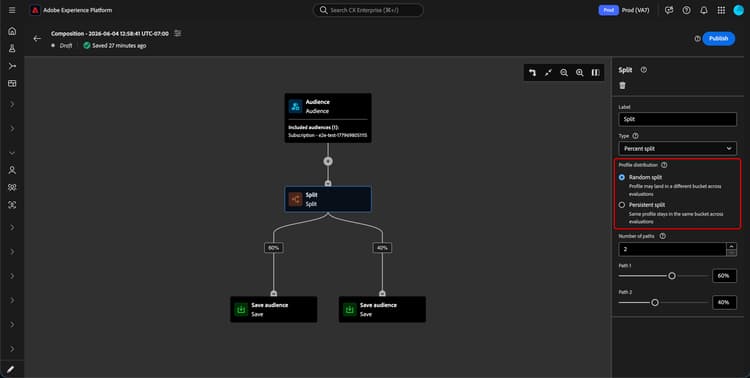Open Audiences group icon in sidebar

12,188
